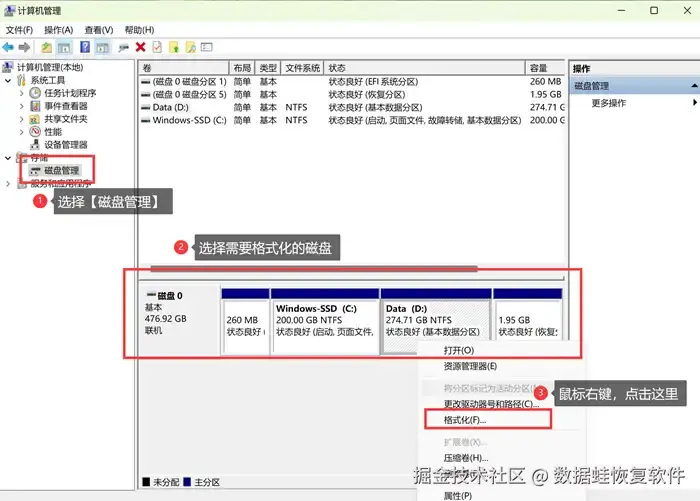Click the gray Forward arrow in toolbar
The width and height of the screenshot is (700, 501).
pyautogui.click(x=25, y=47)
